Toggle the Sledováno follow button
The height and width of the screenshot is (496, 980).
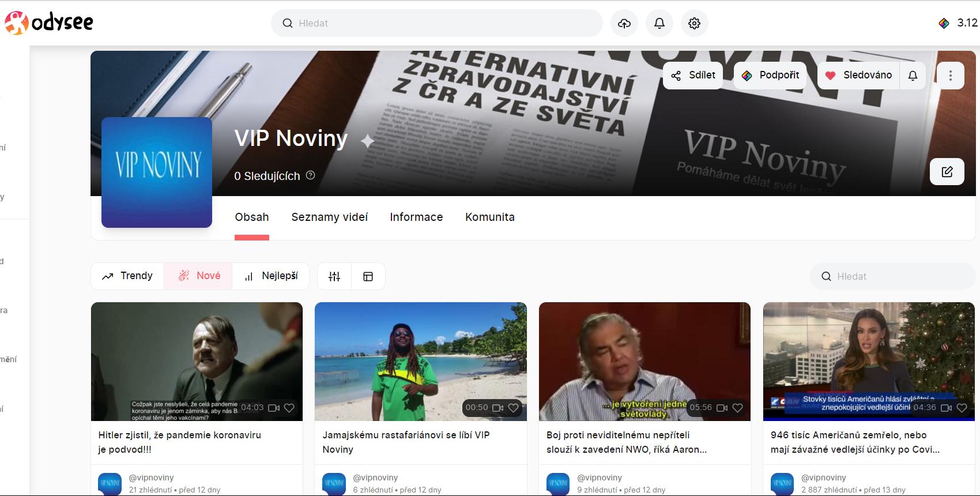tap(858, 76)
